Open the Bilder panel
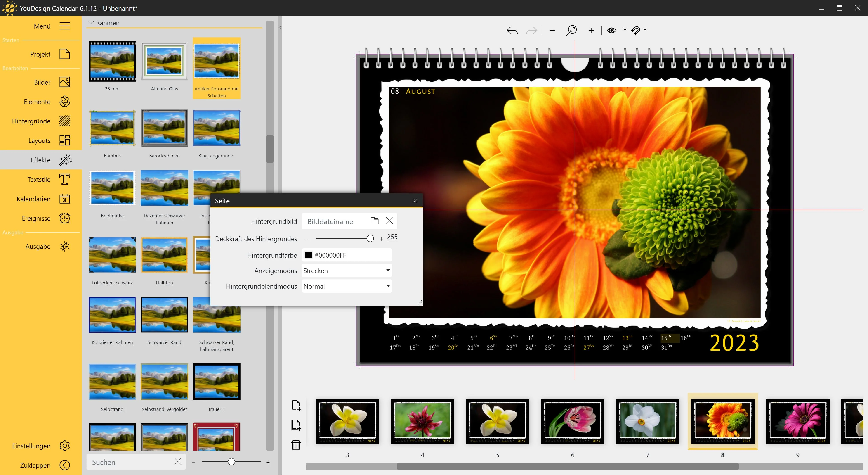The image size is (868, 475). [41, 82]
